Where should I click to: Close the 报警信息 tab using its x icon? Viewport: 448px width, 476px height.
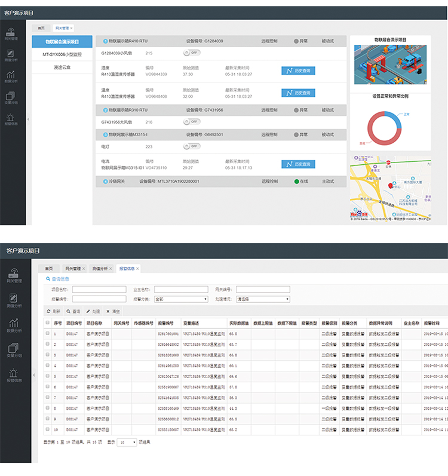pos(138,269)
